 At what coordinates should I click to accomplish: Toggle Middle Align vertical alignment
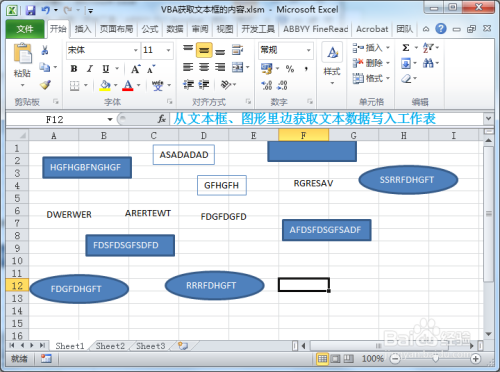coord(204,50)
